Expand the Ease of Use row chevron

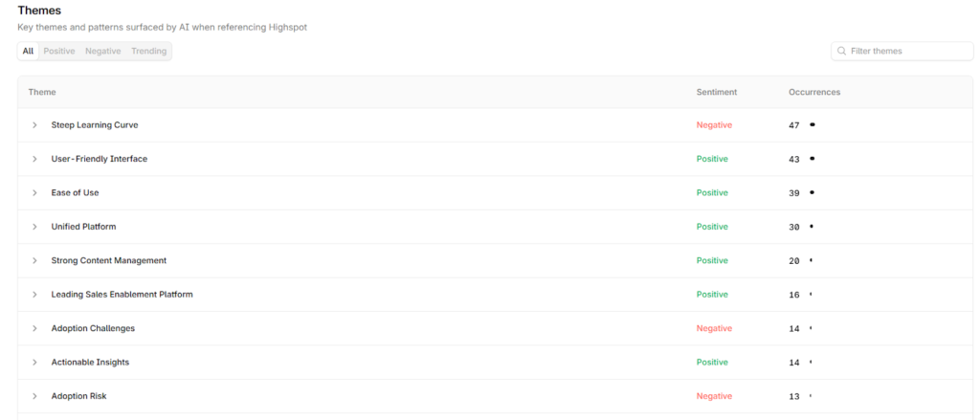click(x=34, y=193)
